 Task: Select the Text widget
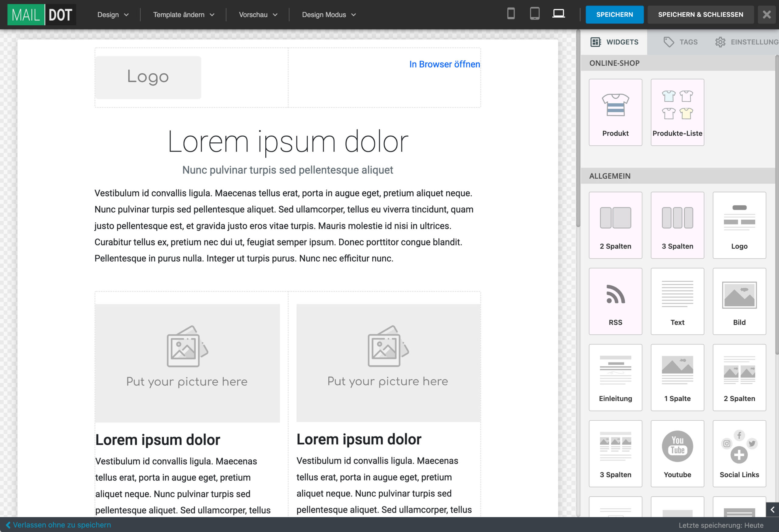pos(677,301)
